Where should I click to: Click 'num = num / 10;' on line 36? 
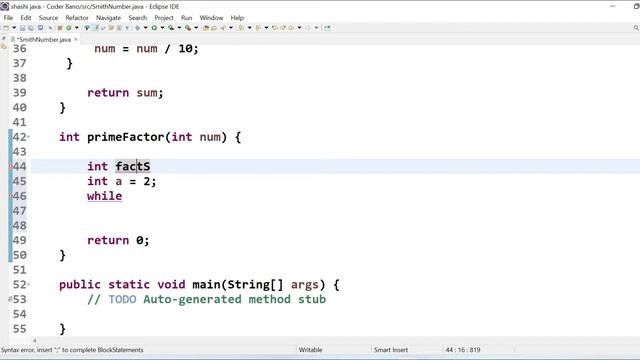pyautogui.click(x=146, y=49)
